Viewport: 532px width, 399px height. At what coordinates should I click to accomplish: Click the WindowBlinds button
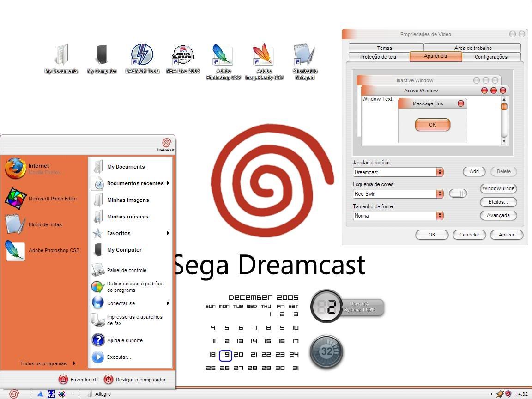pyautogui.click(x=498, y=188)
